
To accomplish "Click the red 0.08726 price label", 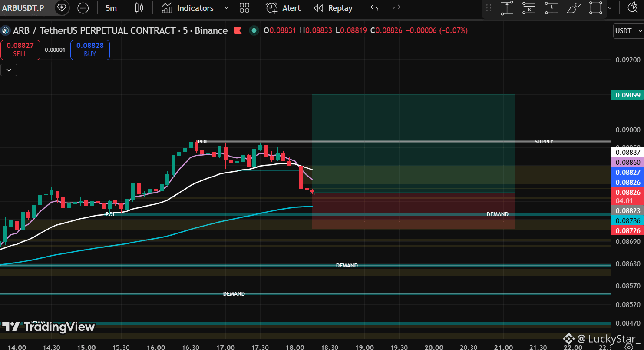I will pos(627,230).
